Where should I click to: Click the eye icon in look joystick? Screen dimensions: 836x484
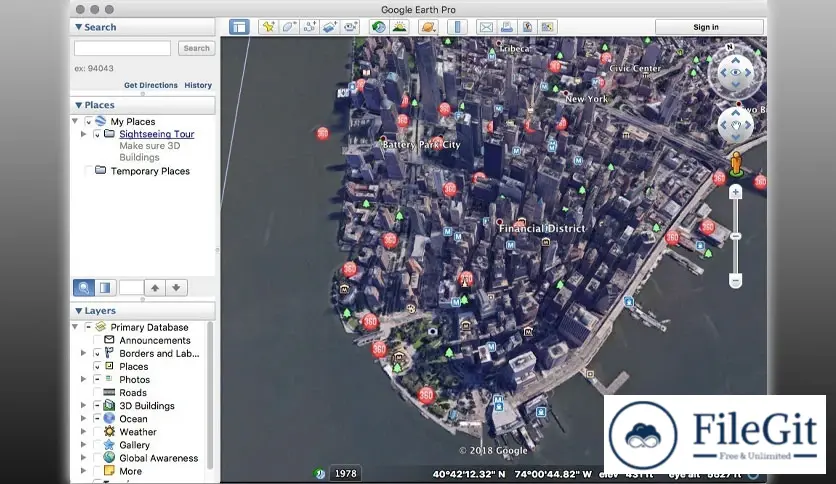(736, 72)
